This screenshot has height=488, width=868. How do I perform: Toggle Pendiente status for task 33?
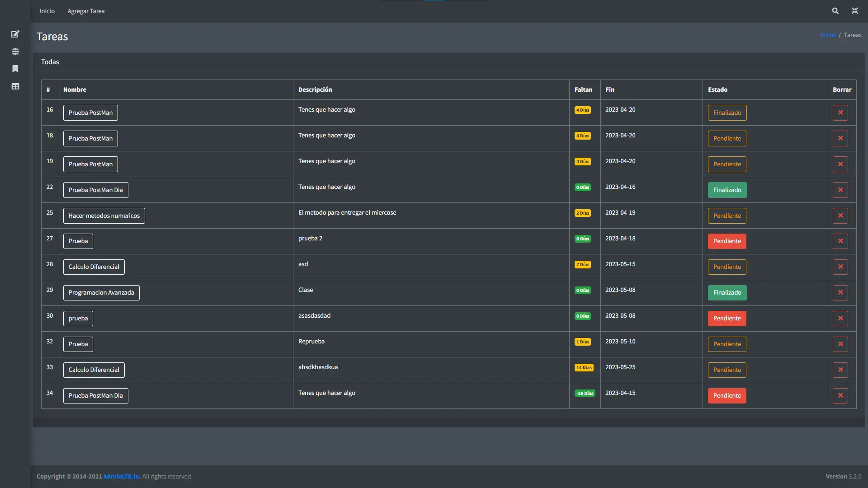coord(727,370)
